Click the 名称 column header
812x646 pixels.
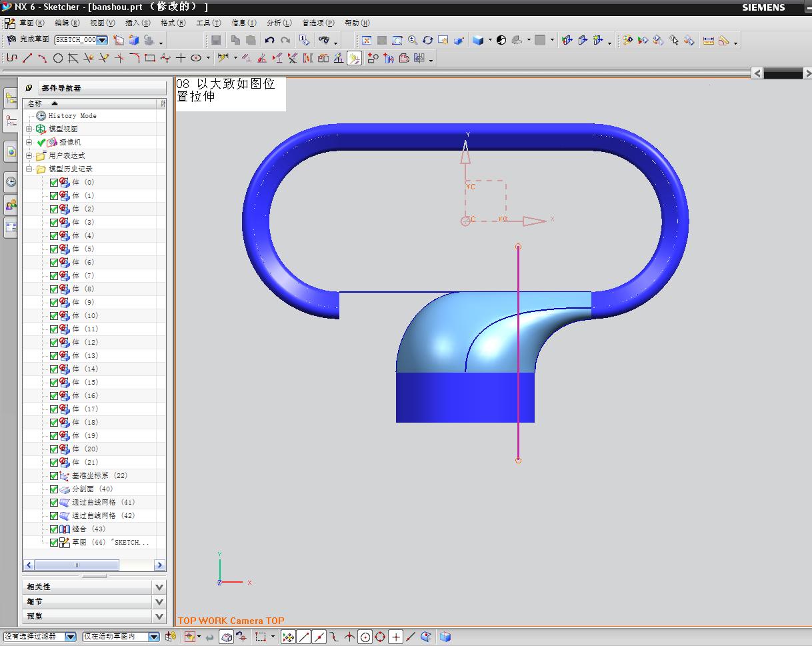coord(35,103)
